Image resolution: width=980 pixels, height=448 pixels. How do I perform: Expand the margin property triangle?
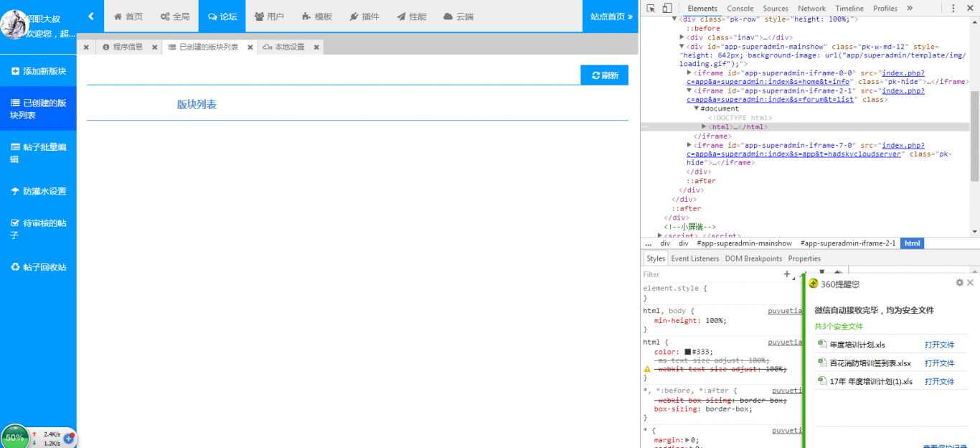(x=688, y=440)
